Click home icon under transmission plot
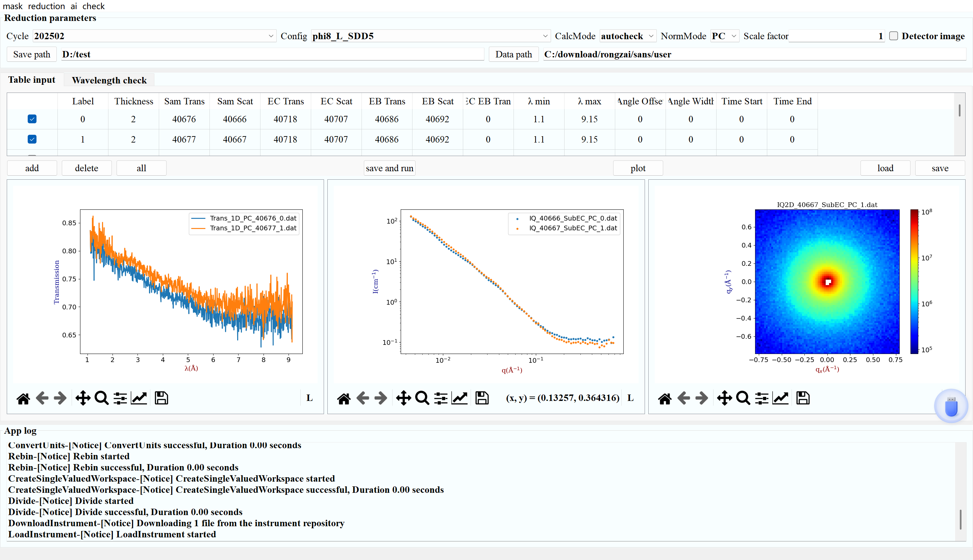Image resolution: width=973 pixels, height=560 pixels. tap(23, 398)
